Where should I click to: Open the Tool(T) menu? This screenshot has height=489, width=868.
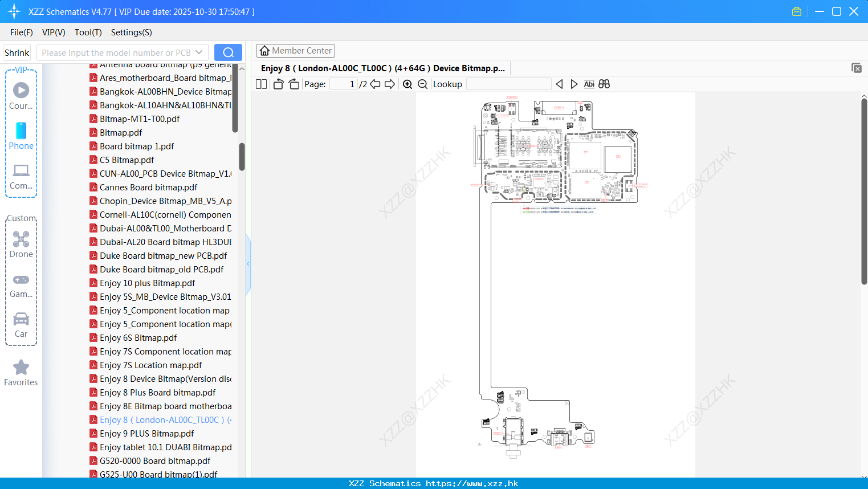pyautogui.click(x=88, y=32)
